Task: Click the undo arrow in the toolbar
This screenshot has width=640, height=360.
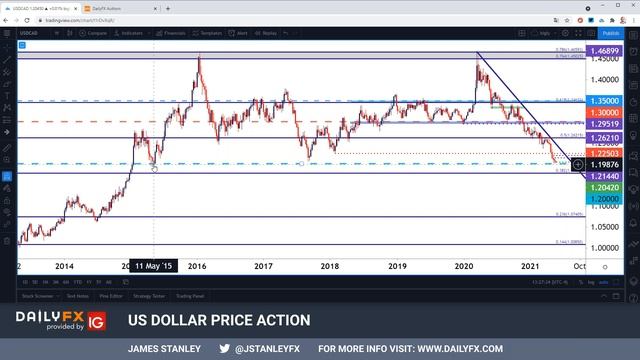Action: click(286, 33)
